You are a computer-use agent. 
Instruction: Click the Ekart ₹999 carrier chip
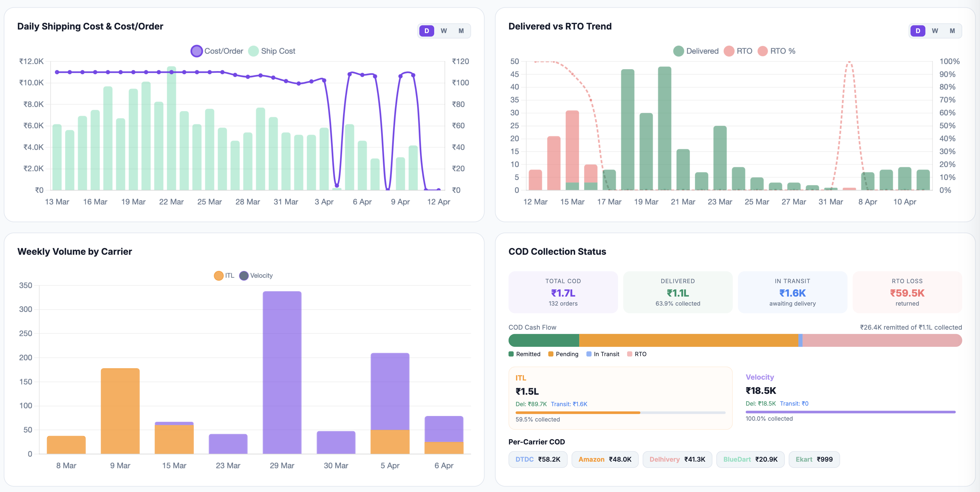(814, 459)
